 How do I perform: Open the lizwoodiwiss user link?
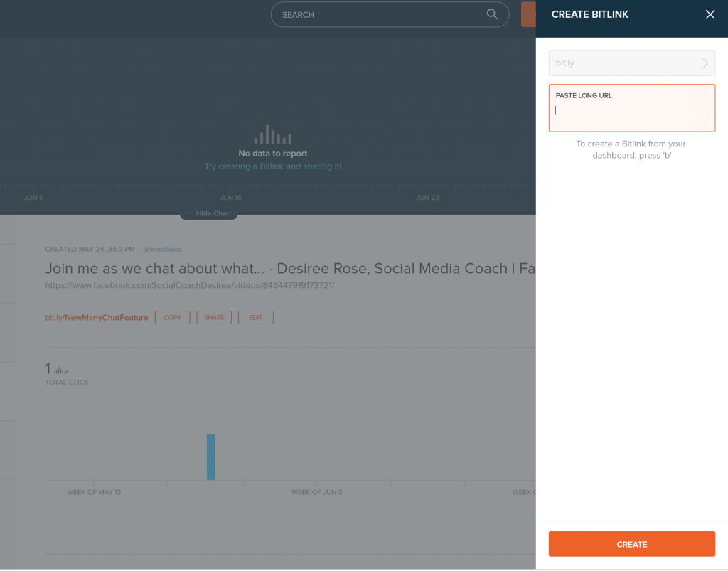click(162, 250)
